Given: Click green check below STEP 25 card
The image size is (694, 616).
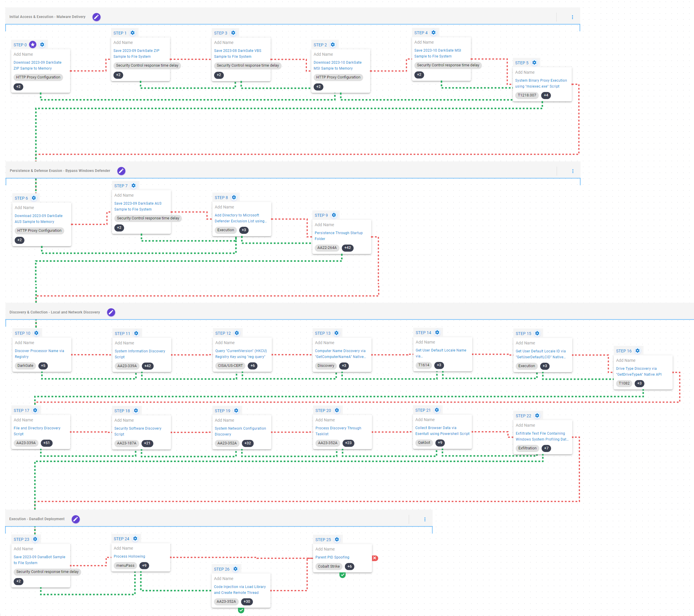Looking at the screenshot, I should click(342, 575).
